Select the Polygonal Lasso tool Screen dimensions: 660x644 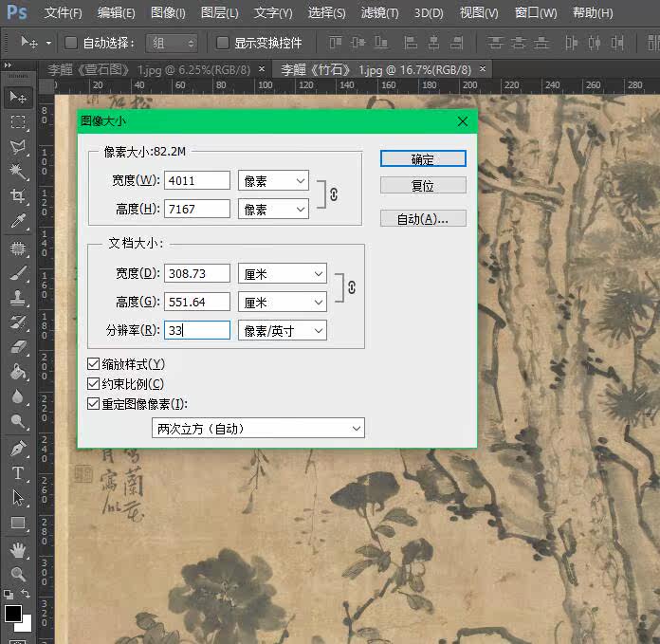[18, 146]
